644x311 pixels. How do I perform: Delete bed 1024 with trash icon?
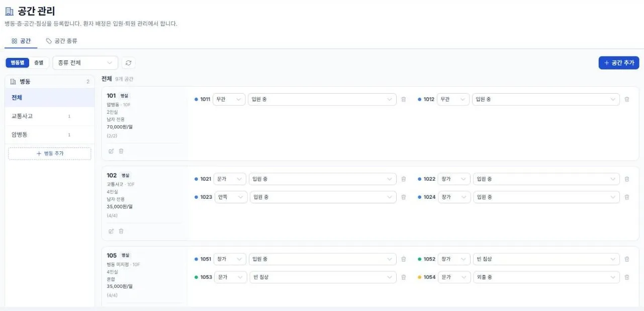tap(626, 197)
